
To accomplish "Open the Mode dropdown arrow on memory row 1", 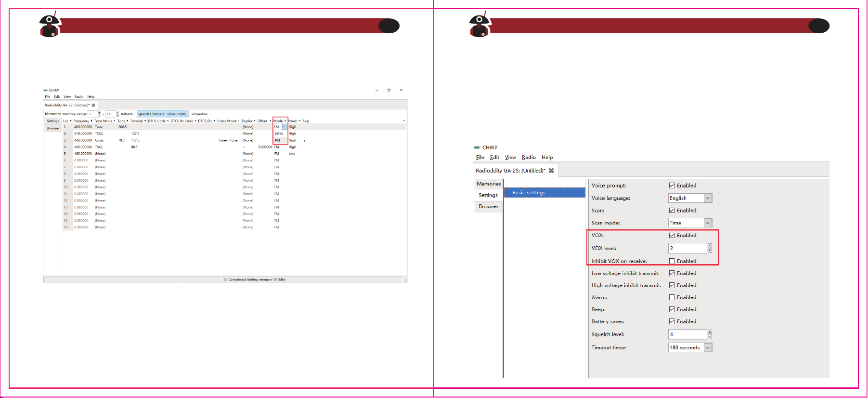I will pyautogui.click(x=285, y=127).
